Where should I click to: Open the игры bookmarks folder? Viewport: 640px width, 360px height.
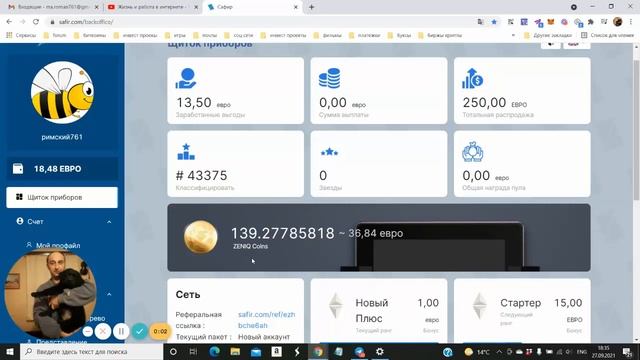coord(176,36)
